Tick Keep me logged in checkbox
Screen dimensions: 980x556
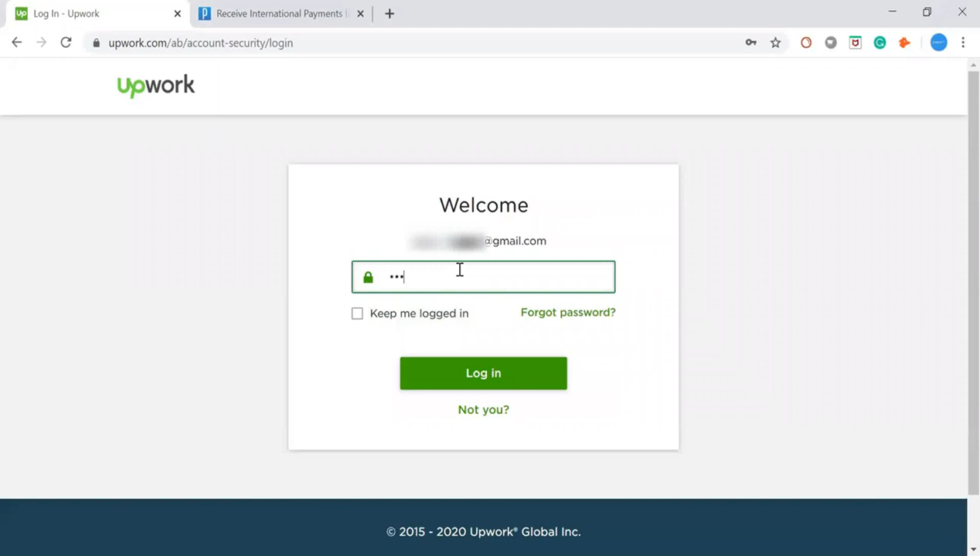tap(357, 314)
